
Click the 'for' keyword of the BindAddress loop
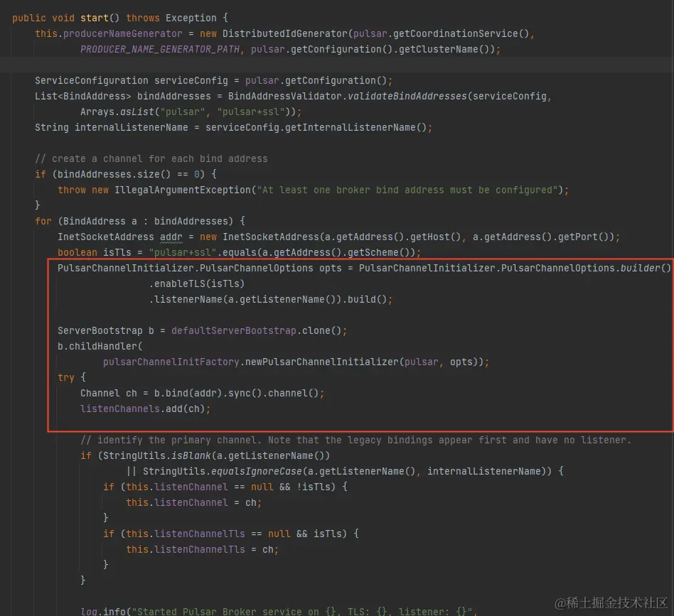click(x=43, y=221)
